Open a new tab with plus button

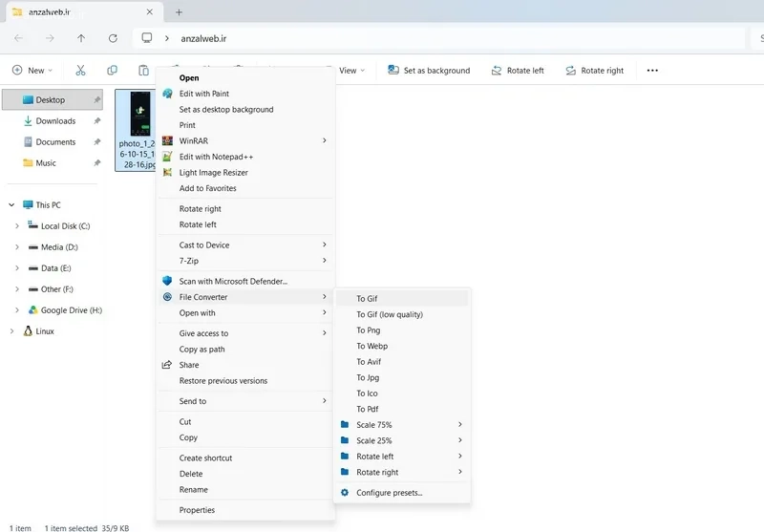coord(179,12)
